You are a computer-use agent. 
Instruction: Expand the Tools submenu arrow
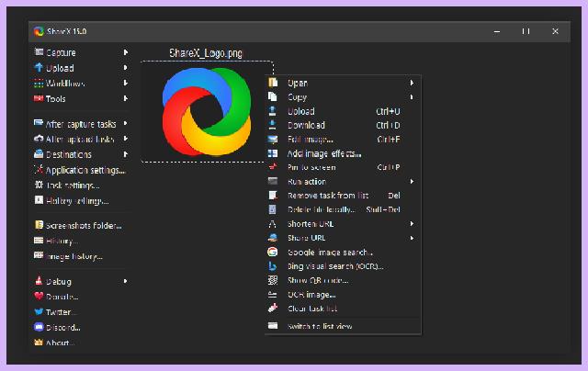pyautogui.click(x=126, y=98)
